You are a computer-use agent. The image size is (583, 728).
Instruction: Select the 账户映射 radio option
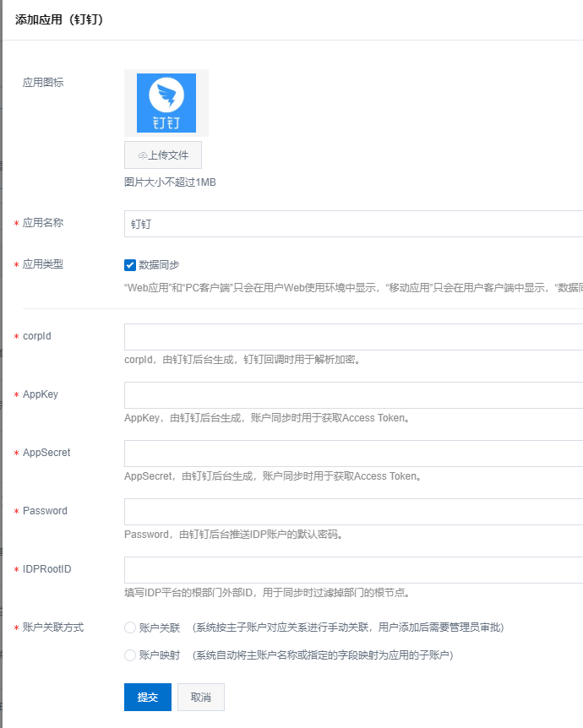(130, 655)
